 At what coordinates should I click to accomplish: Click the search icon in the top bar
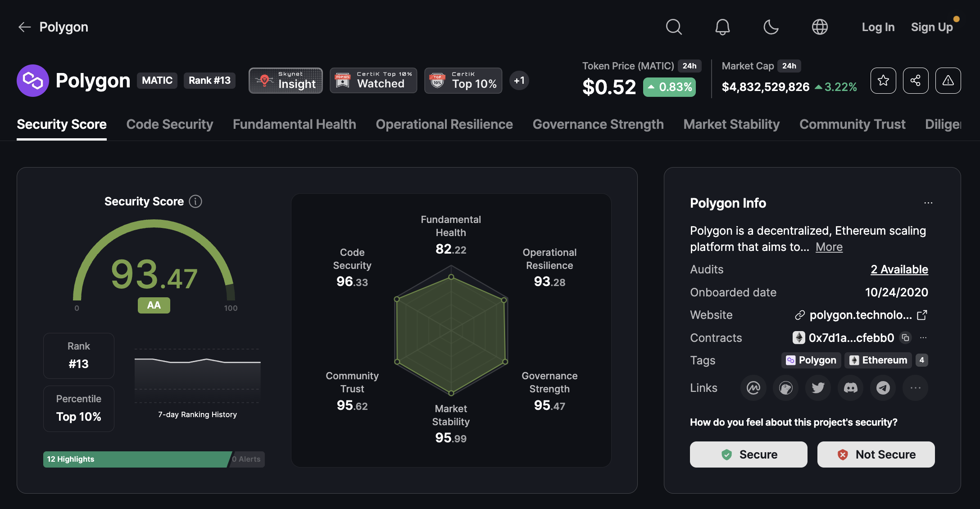(674, 27)
